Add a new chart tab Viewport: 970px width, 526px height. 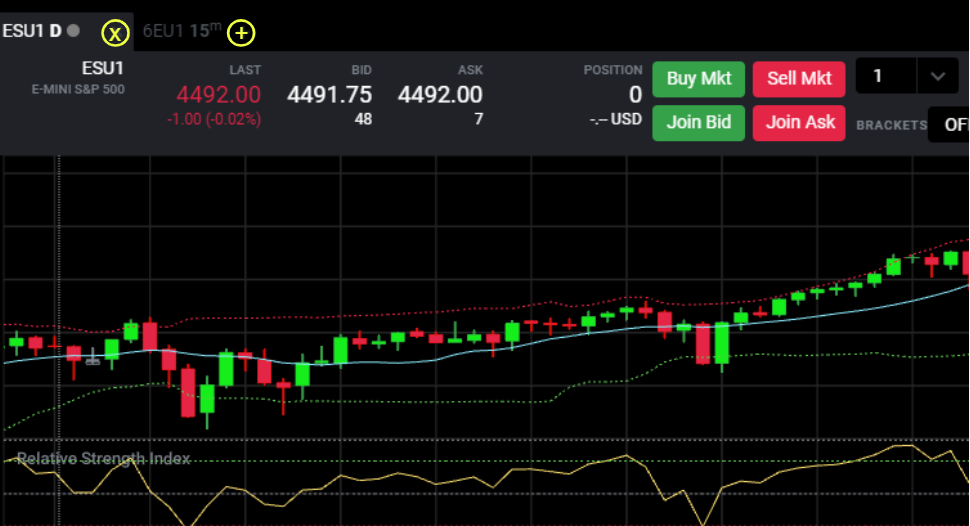241,33
